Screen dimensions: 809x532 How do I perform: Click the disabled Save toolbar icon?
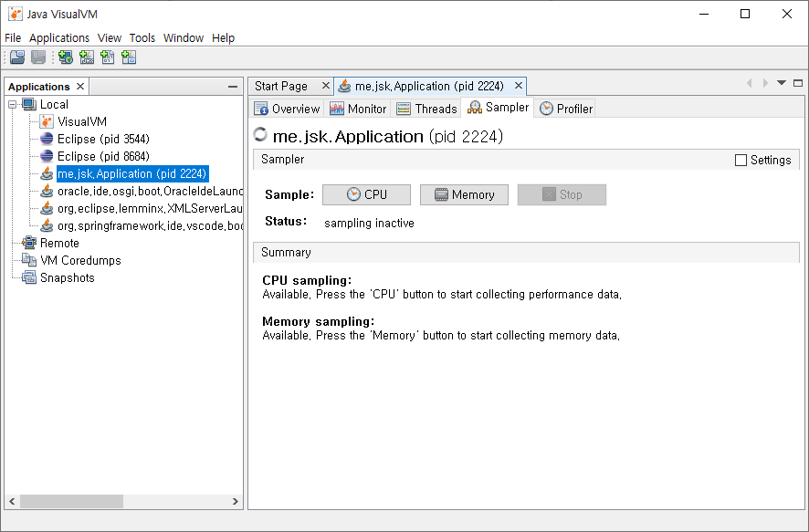(38, 57)
